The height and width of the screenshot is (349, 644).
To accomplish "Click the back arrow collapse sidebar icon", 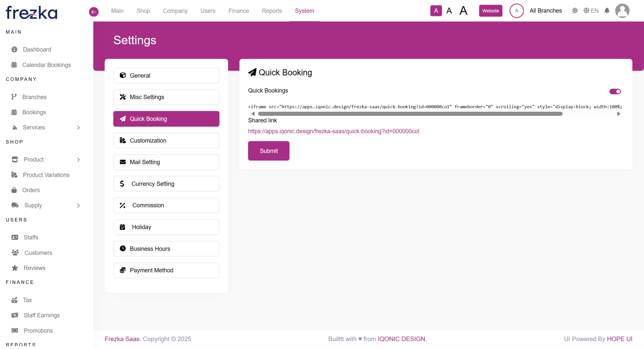I will pyautogui.click(x=94, y=12).
